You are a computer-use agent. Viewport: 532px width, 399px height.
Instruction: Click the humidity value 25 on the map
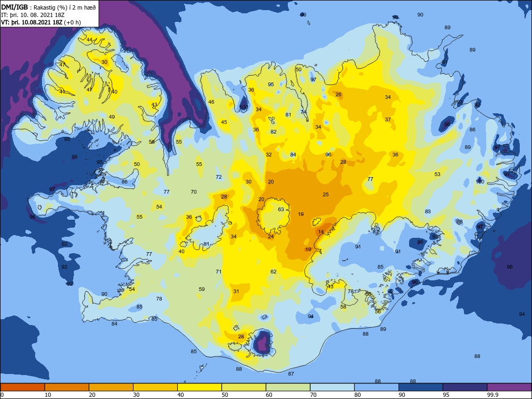pyautogui.click(x=326, y=194)
